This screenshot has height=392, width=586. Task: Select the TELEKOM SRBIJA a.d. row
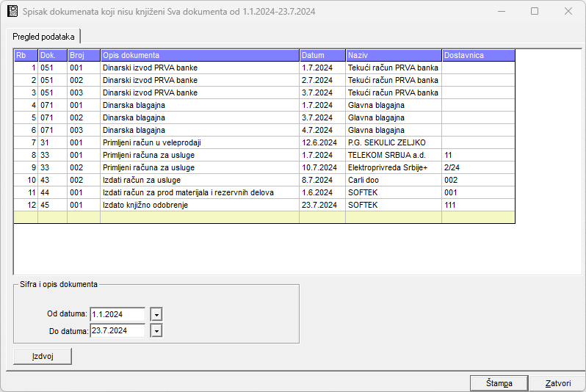pyautogui.click(x=393, y=156)
